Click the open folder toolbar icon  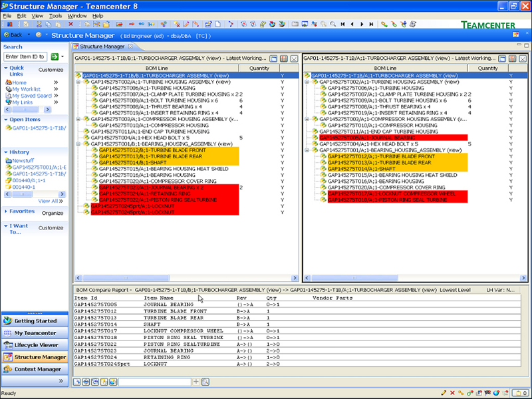106,24
